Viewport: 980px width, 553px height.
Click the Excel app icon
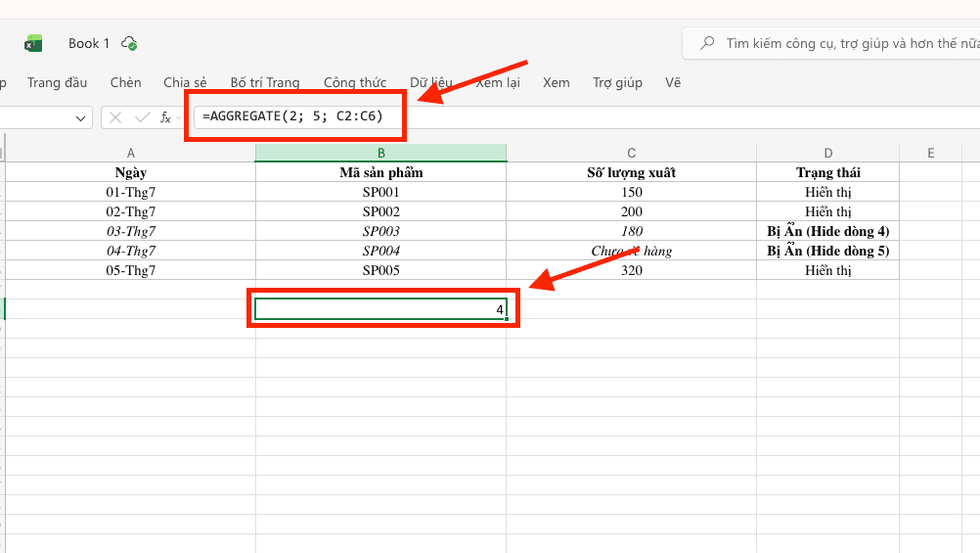click(33, 43)
